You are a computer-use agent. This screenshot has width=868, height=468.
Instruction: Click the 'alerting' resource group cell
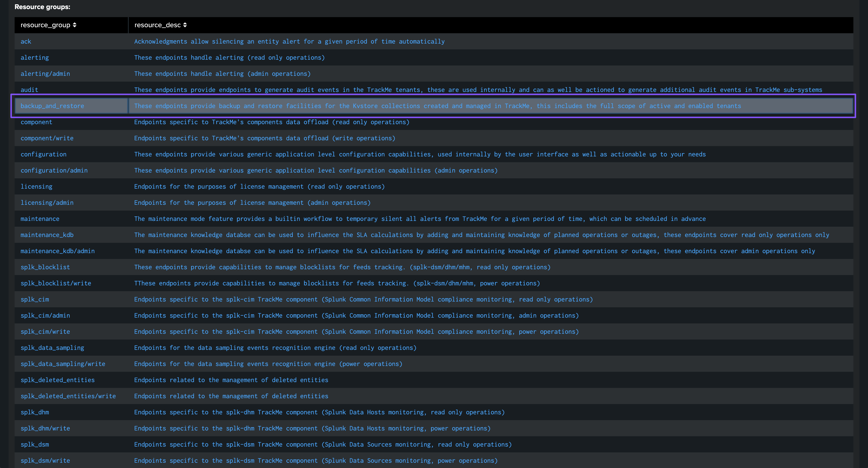click(35, 58)
